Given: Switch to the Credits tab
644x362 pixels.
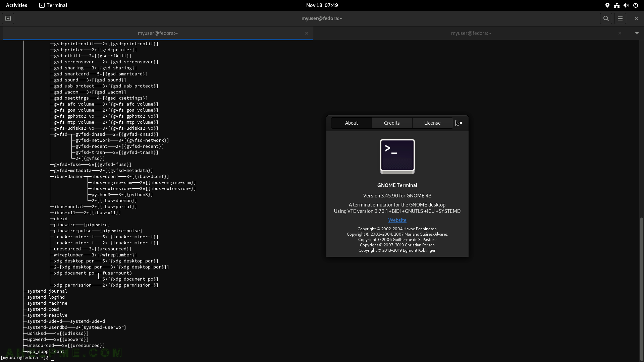Looking at the screenshot, I should tap(392, 123).
